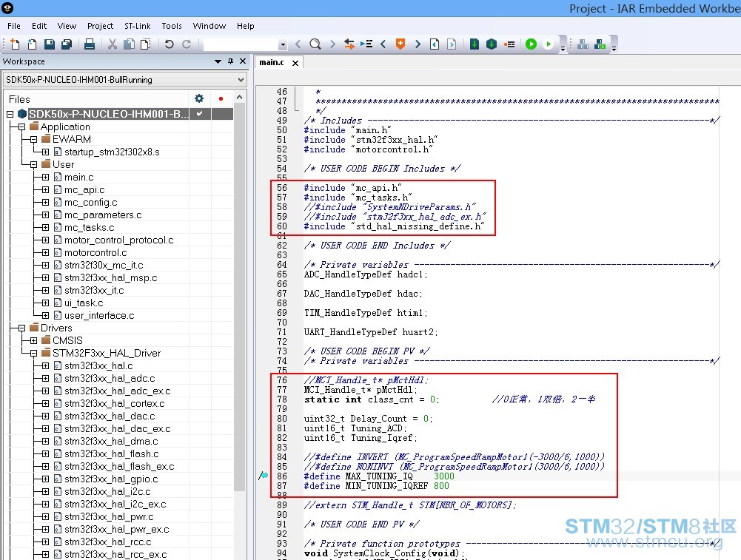Screen dimensions: 741x560
Task: Open the toolbar search box dropdown
Action: point(283,45)
